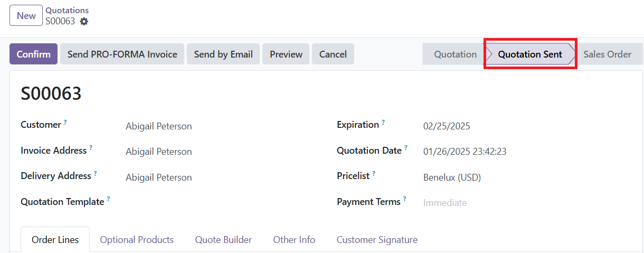Show the Pricelist help question mark

pyautogui.click(x=374, y=173)
